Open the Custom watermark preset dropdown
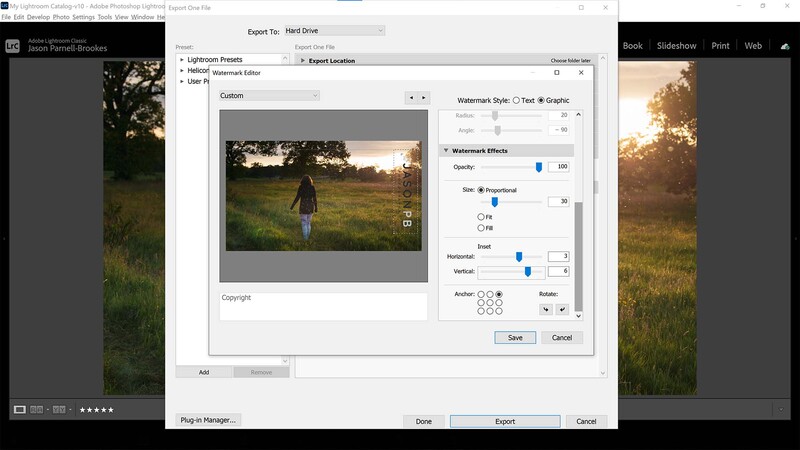 click(269, 95)
